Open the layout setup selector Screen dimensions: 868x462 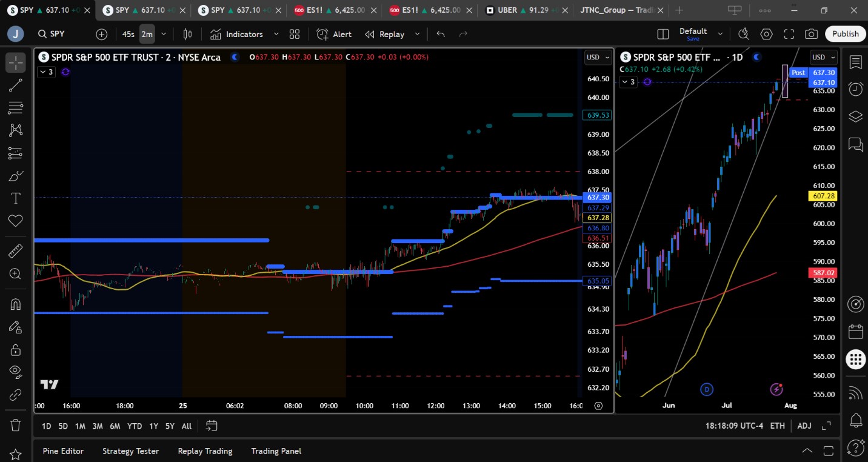(663, 34)
